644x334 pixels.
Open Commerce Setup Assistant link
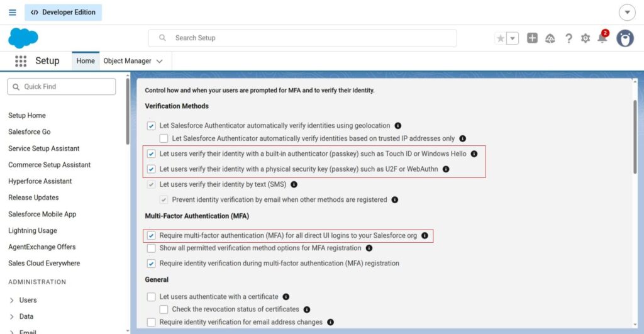tap(49, 165)
